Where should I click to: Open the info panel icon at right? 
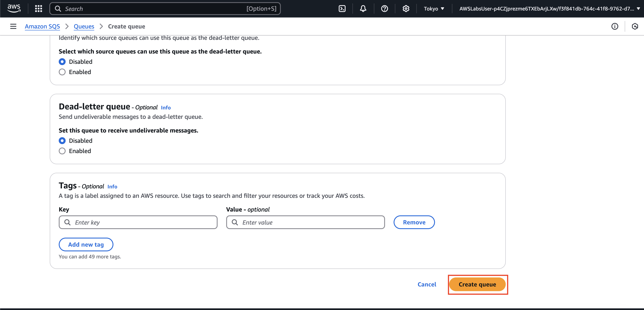point(614,26)
